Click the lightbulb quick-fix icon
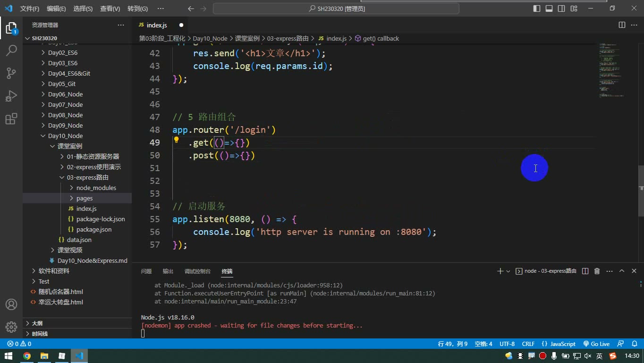This screenshot has width=644, height=363. tap(176, 140)
